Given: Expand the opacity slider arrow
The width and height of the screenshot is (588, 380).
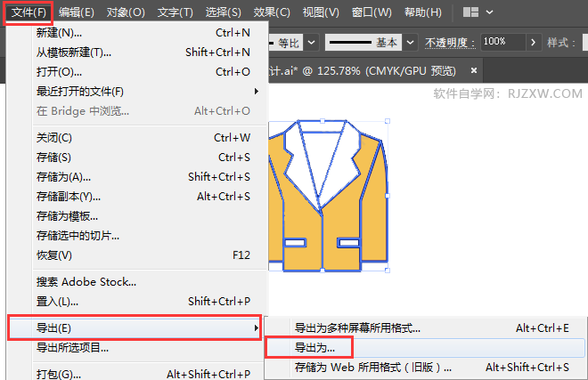Looking at the screenshot, I should [534, 43].
